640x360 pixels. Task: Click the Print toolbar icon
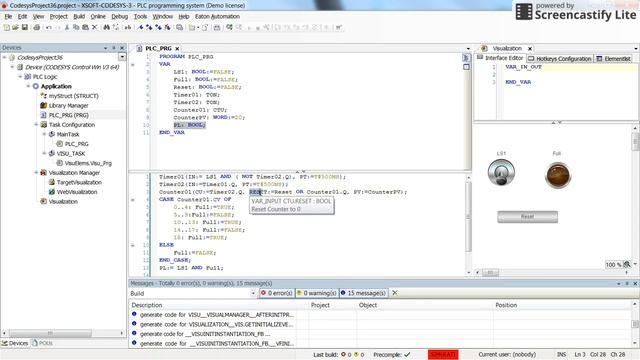(37, 27)
